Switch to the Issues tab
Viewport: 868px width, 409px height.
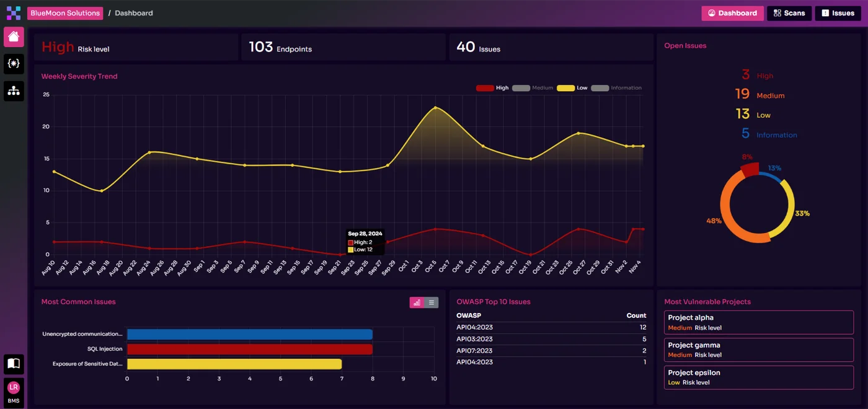click(x=837, y=12)
